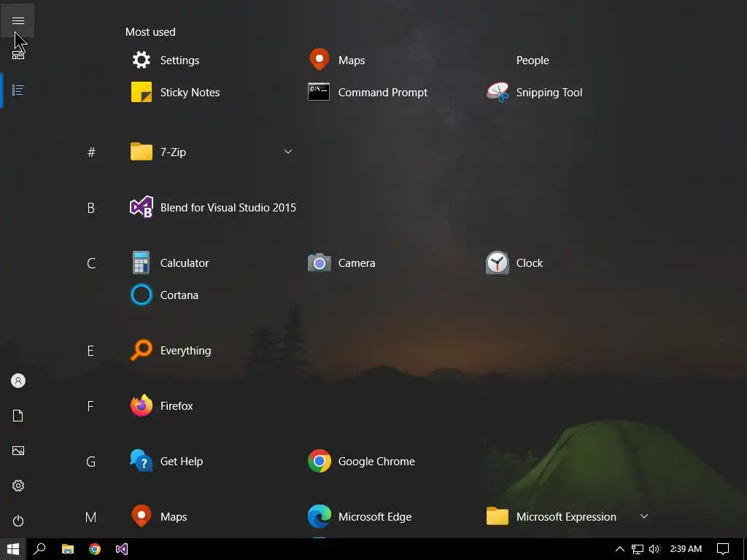
Task: Open the Microsoft Expression folder
Action: (551, 517)
